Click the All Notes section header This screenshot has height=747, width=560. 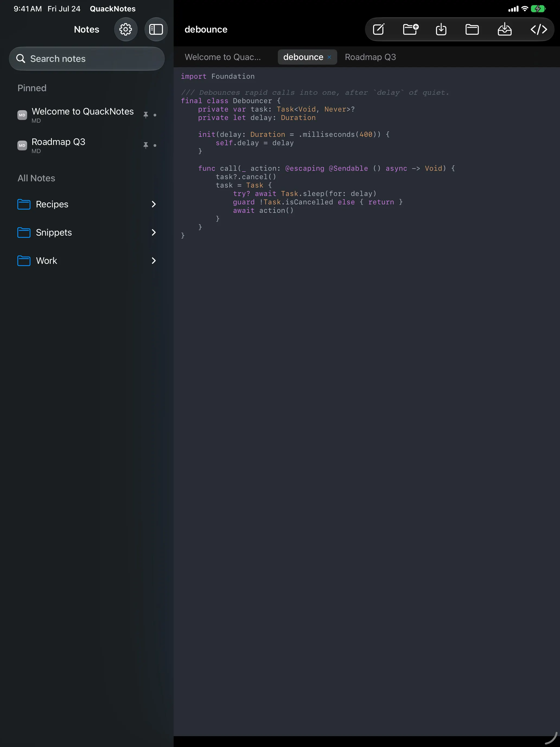[x=36, y=178]
